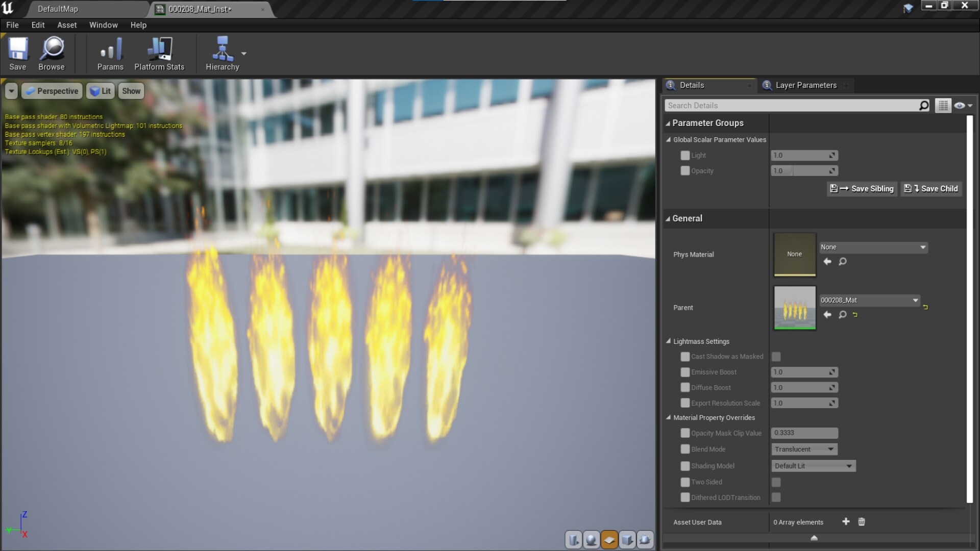Enable the Light parameter checkbox
980x551 pixels.
tap(685, 156)
